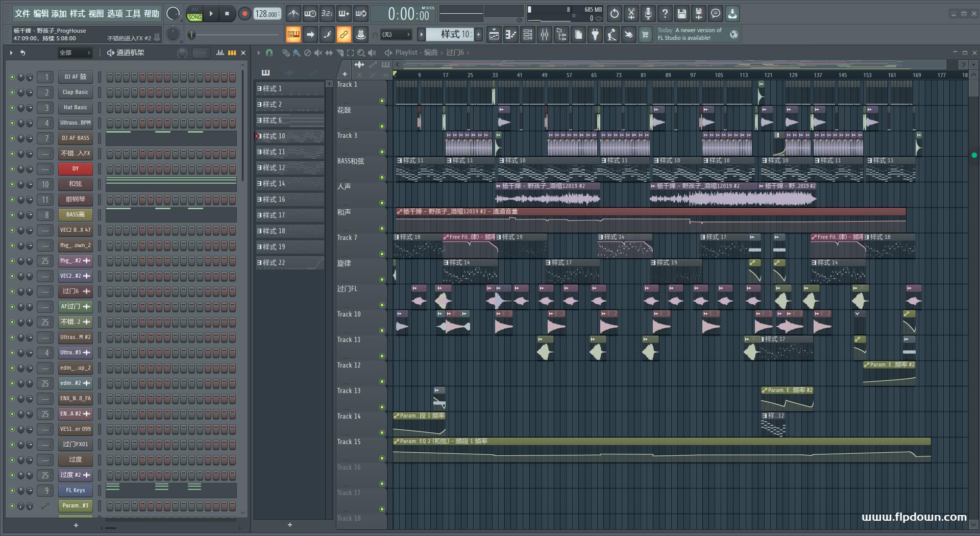This screenshot has width=980, height=536.
Task: Open the shopping cart store icon
Action: pyautogui.click(x=645, y=35)
